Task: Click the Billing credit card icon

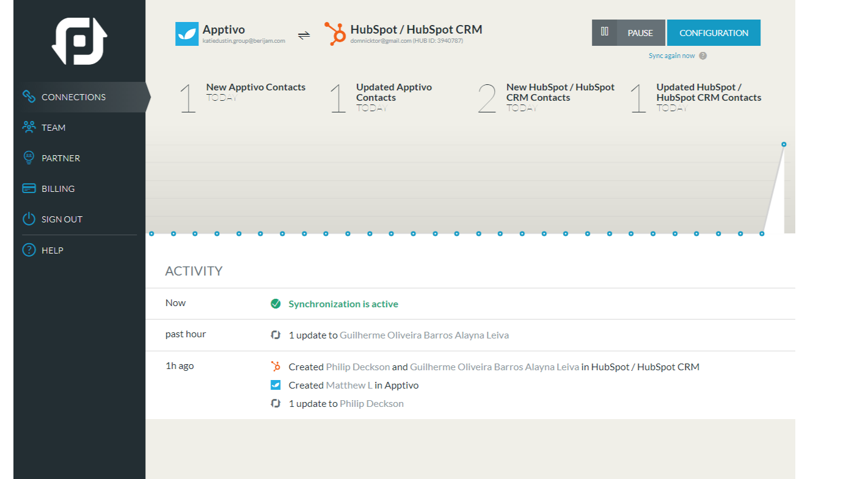Action: coord(29,188)
